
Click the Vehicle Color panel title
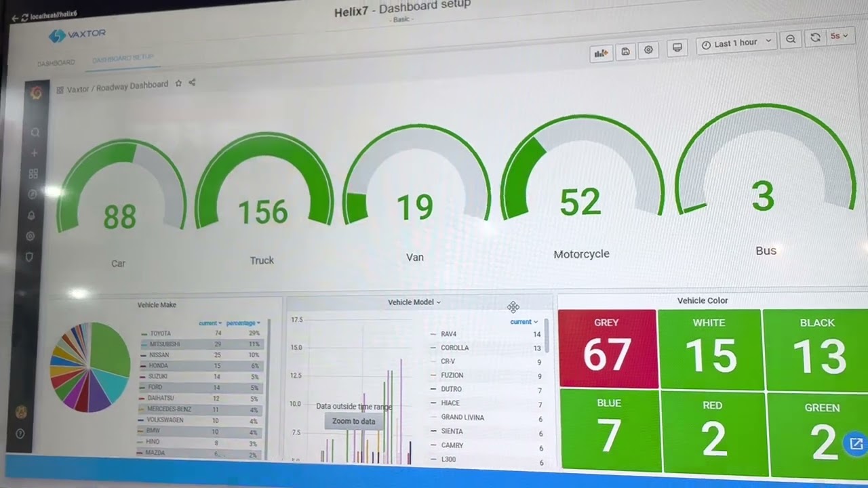pos(703,300)
